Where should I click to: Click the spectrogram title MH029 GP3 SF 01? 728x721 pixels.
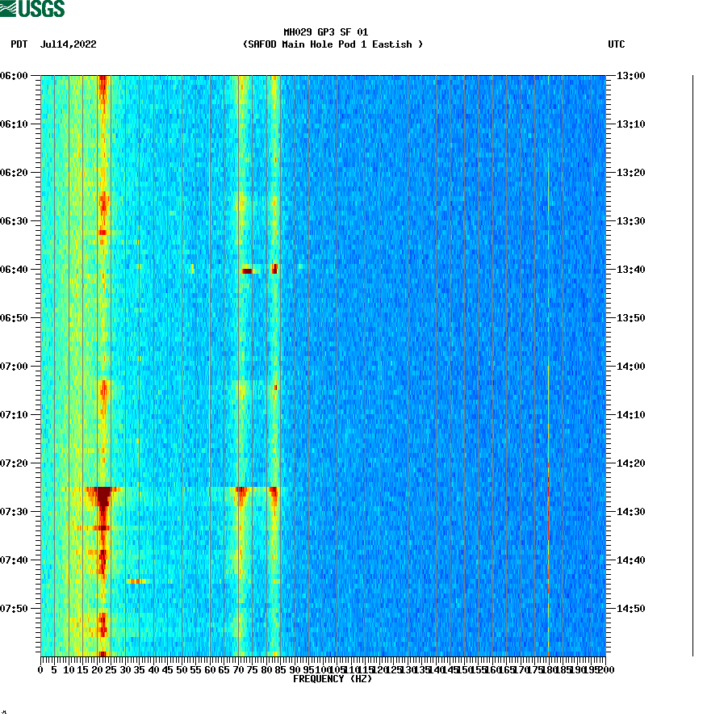[325, 34]
